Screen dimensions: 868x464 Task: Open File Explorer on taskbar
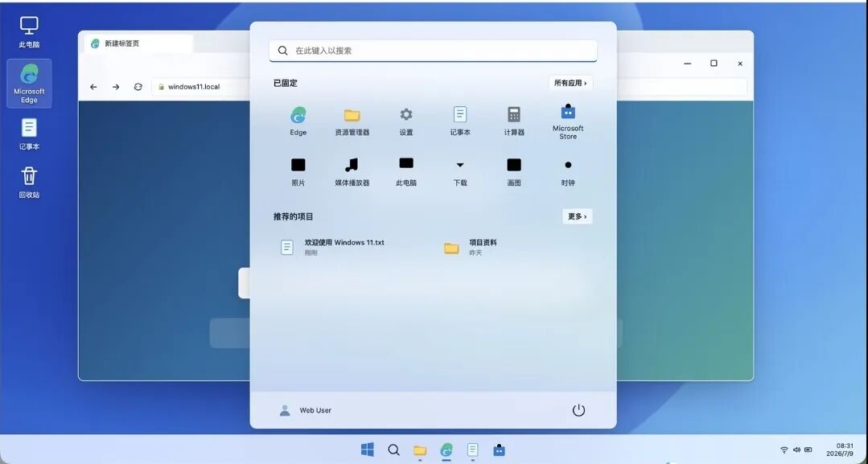(x=420, y=450)
